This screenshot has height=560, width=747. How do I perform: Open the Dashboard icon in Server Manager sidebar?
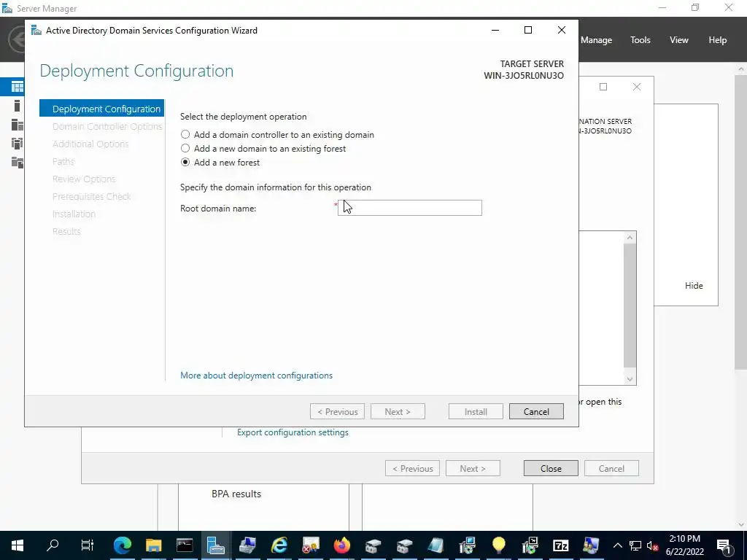point(18,87)
